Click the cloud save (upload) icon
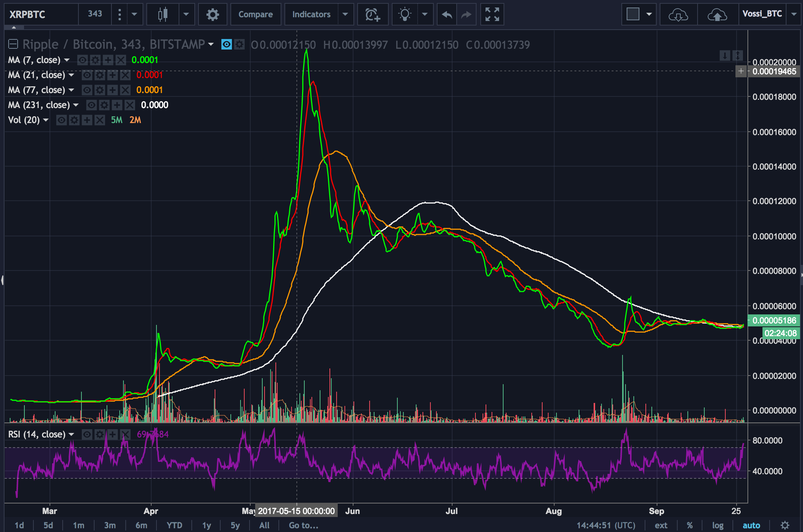This screenshot has height=532, width=803. click(x=717, y=15)
